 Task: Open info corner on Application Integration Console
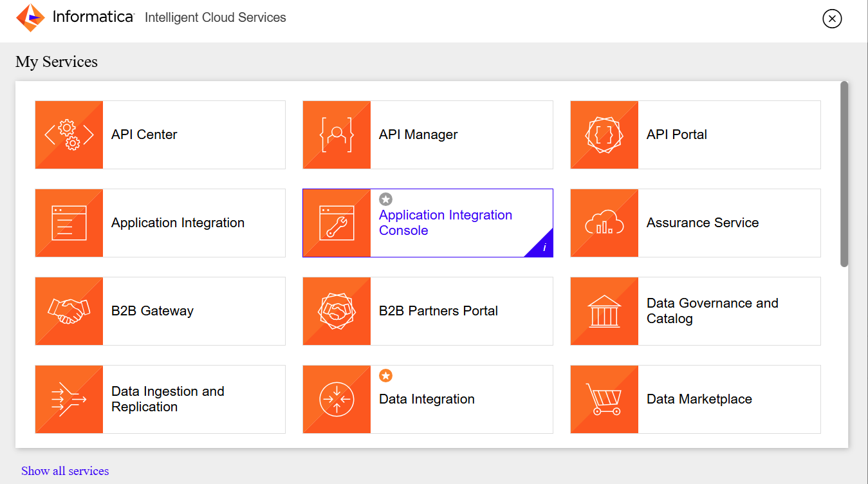pyautogui.click(x=544, y=248)
